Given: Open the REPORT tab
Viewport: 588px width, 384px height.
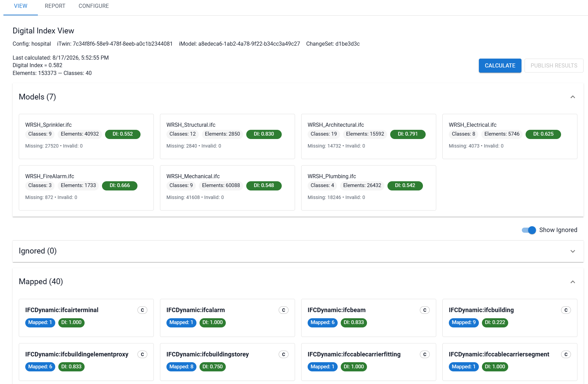Looking at the screenshot, I should tap(55, 6).
